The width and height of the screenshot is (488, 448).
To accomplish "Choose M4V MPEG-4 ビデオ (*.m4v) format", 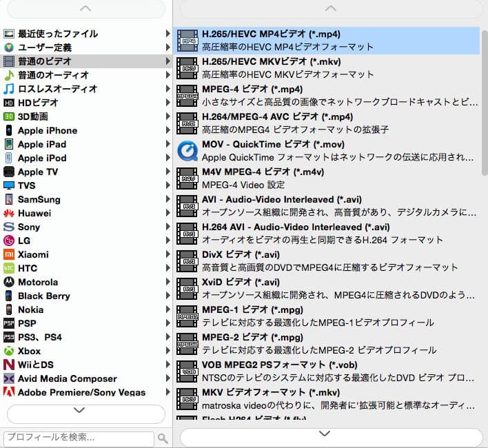I will pos(327,179).
